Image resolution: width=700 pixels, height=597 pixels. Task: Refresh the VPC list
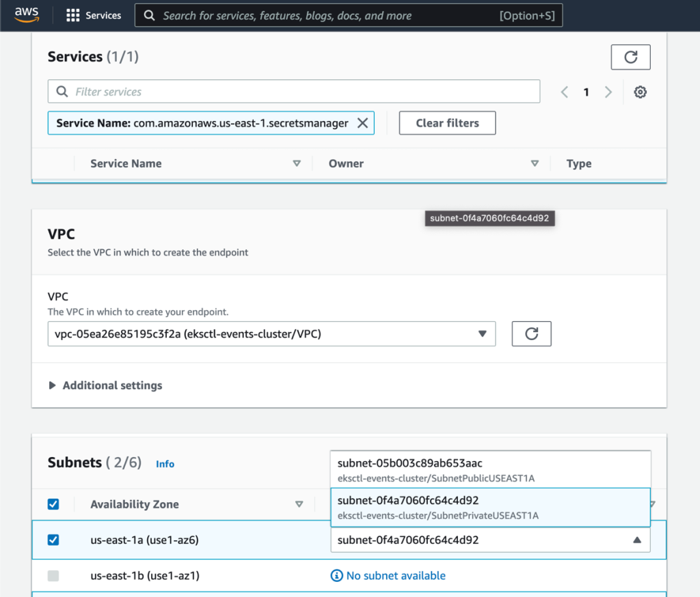[x=531, y=333]
